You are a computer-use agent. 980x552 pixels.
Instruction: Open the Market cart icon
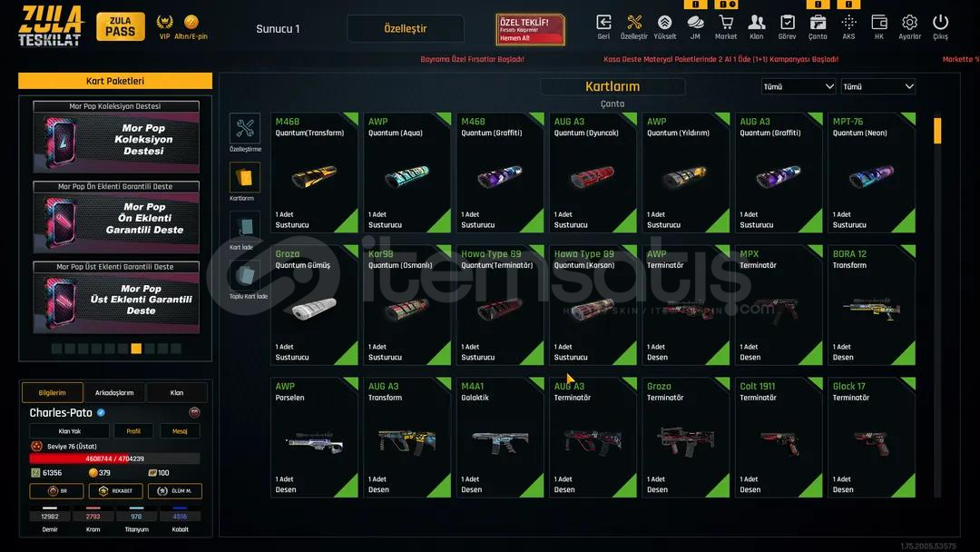pos(726,23)
